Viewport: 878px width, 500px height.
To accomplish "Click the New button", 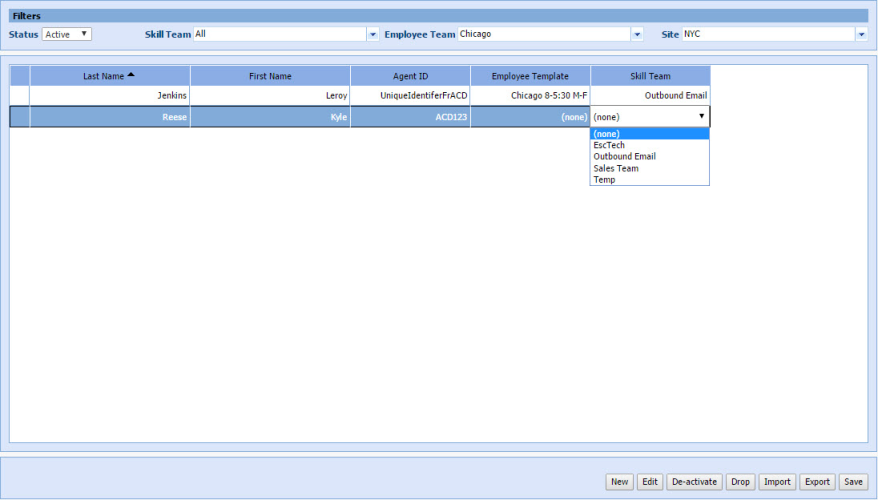I will [620, 482].
